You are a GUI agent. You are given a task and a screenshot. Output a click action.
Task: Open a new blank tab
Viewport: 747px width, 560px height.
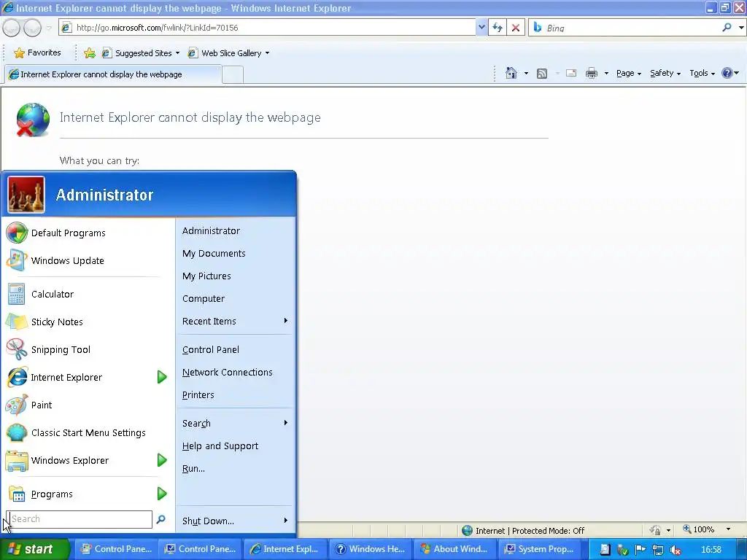[233, 75]
